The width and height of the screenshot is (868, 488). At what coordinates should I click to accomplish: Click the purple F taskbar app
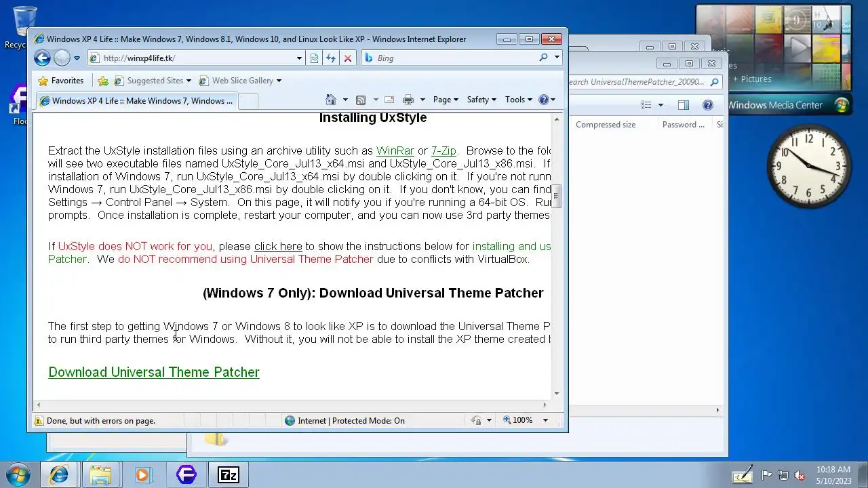tap(186, 475)
